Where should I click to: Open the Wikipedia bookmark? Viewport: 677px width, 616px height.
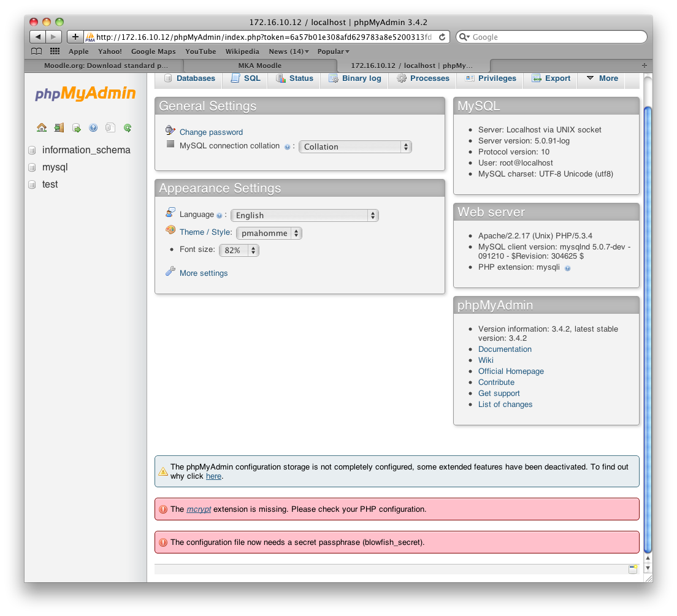pos(242,51)
